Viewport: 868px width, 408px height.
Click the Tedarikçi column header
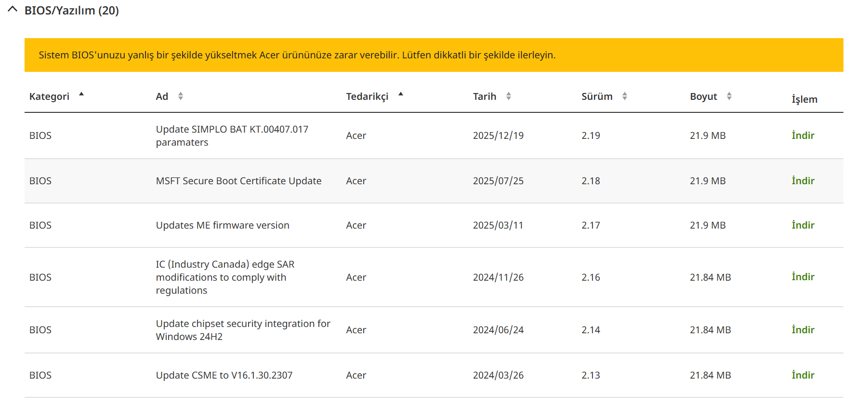tap(367, 96)
